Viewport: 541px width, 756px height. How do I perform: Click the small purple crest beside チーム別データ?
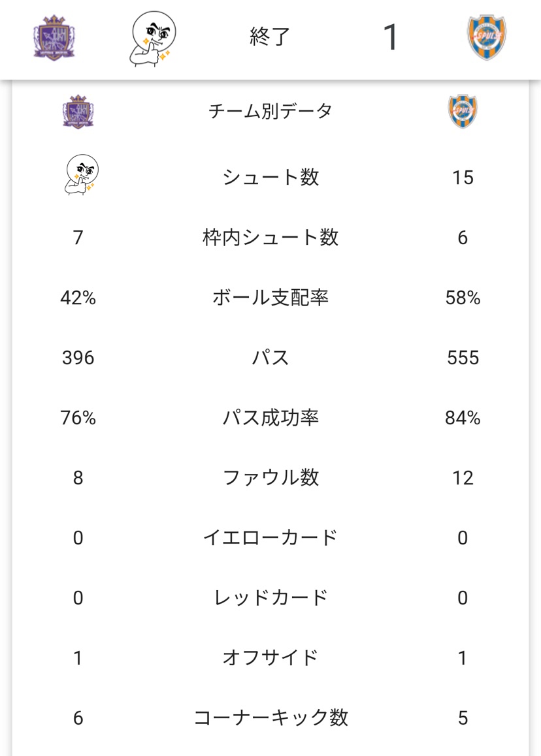pyautogui.click(x=78, y=111)
